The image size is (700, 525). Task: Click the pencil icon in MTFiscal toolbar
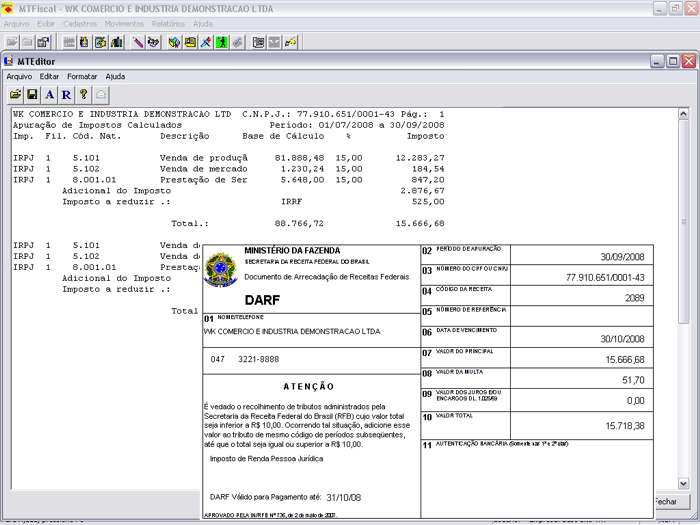[x=138, y=42]
